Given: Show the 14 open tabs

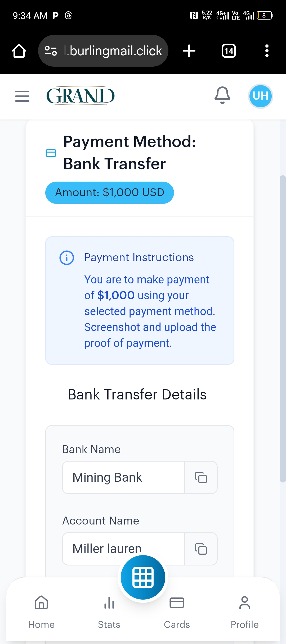Looking at the screenshot, I should pyautogui.click(x=229, y=51).
